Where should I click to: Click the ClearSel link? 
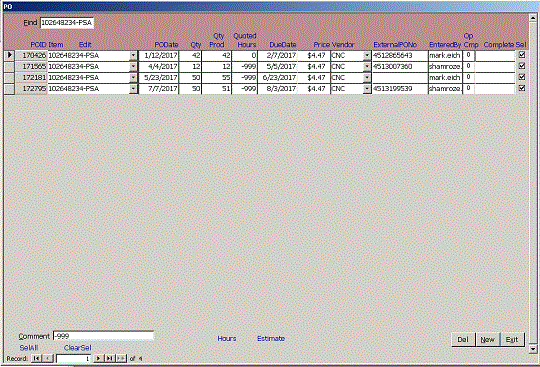click(x=77, y=348)
